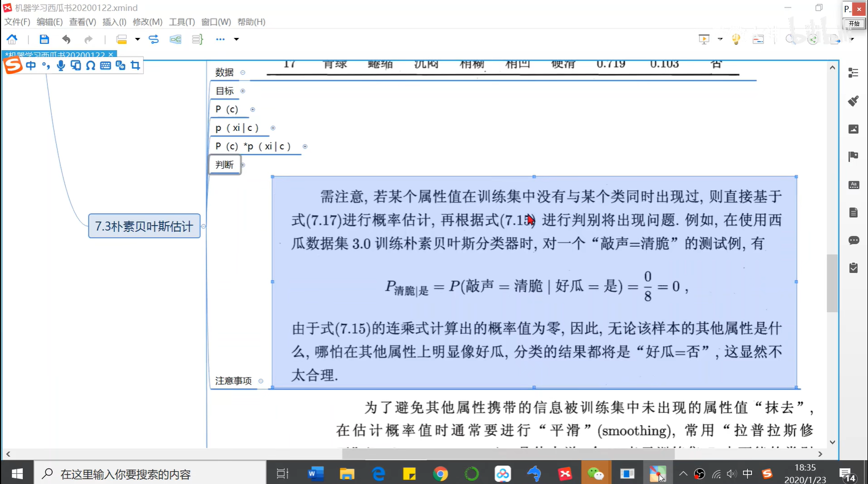The width and height of the screenshot is (868, 484).
Task: Open the markers flag panel
Action: [x=854, y=157]
